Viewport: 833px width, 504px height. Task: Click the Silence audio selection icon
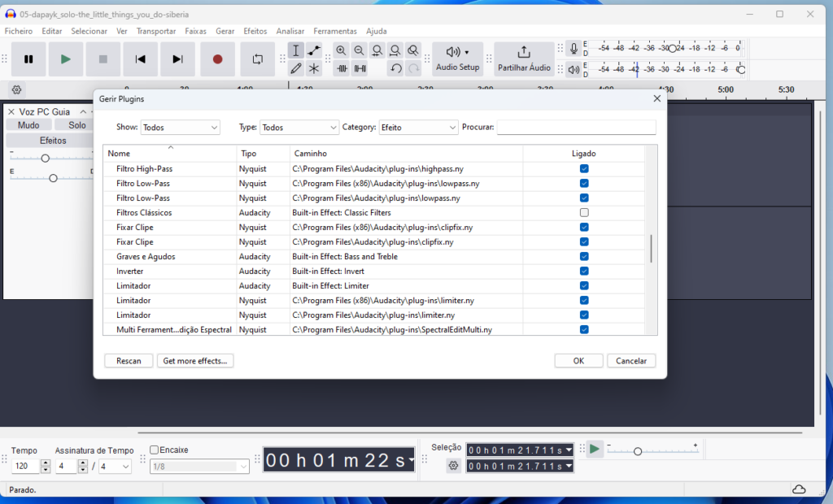point(359,68)
